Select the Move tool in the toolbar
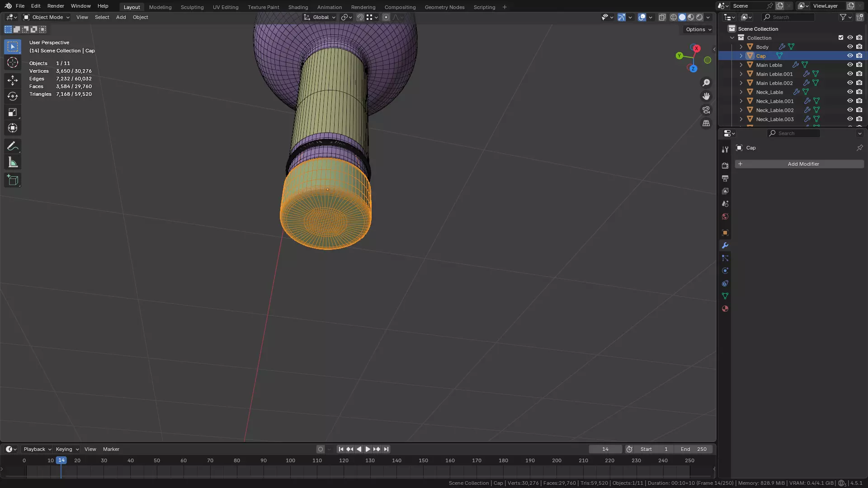The width and height of the screenshot is (868, 488). pos(13,80)
